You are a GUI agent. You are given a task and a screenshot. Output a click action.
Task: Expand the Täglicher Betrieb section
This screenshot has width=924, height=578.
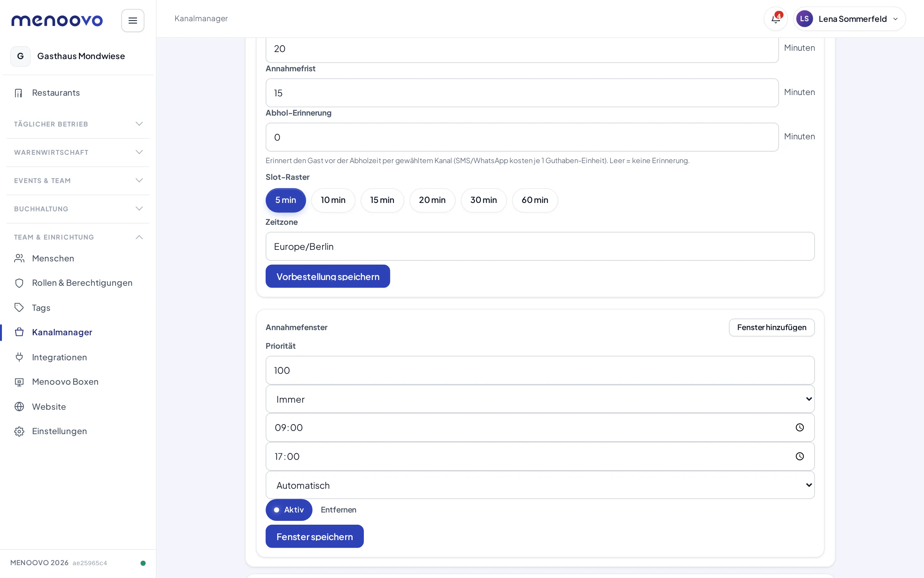pos(78,124)
